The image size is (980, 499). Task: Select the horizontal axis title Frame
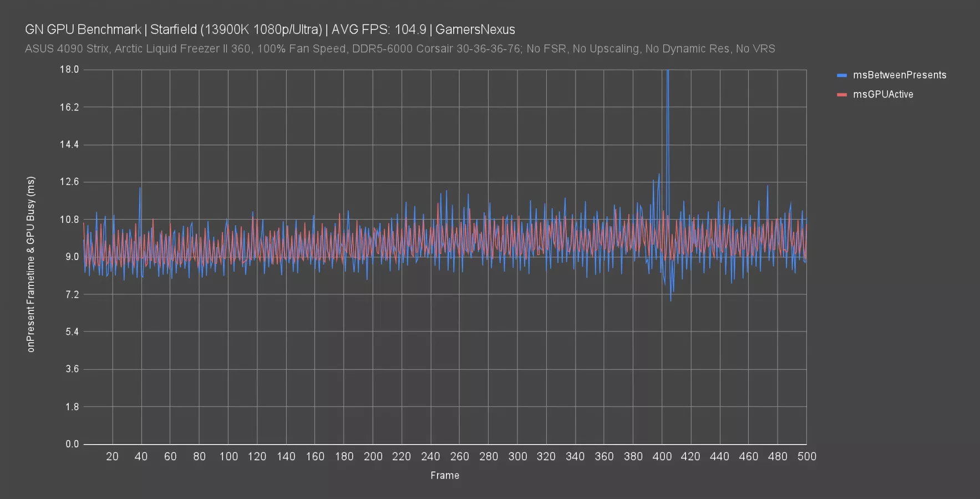(444, 475)
